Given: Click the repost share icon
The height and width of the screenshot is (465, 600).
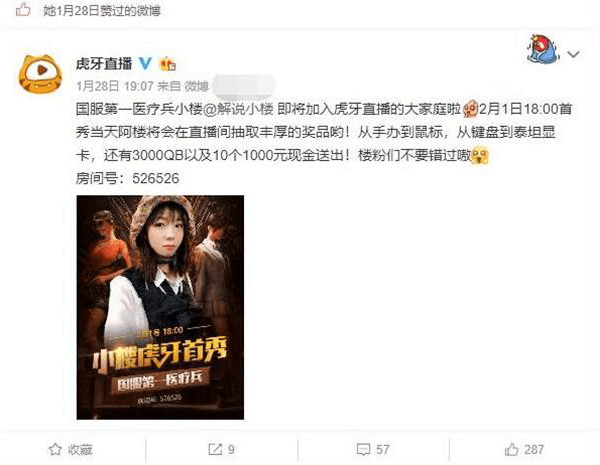Looking at the screenshot, I should [x=215, y=449].
